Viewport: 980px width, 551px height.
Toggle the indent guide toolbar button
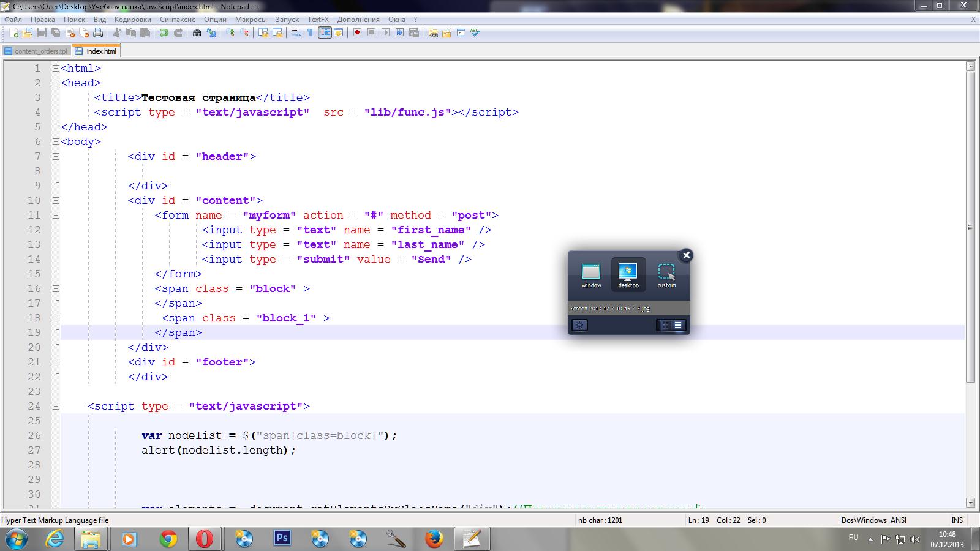325,32
